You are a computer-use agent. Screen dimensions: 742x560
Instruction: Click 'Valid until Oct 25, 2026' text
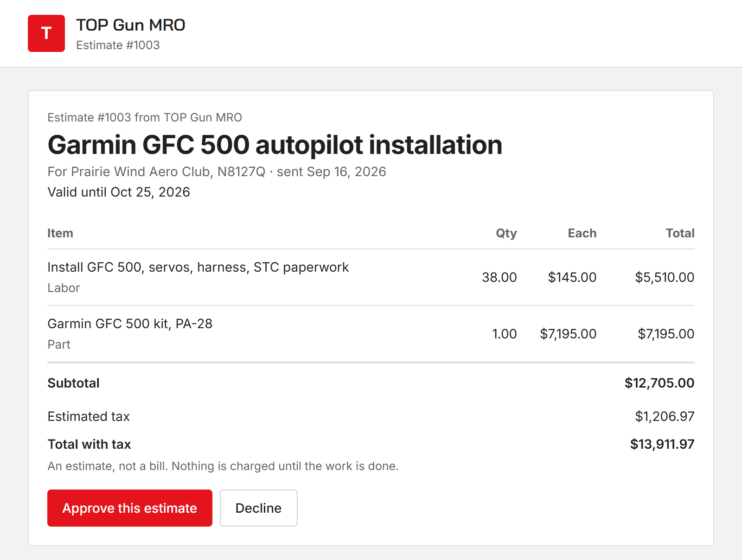(119, 192)
